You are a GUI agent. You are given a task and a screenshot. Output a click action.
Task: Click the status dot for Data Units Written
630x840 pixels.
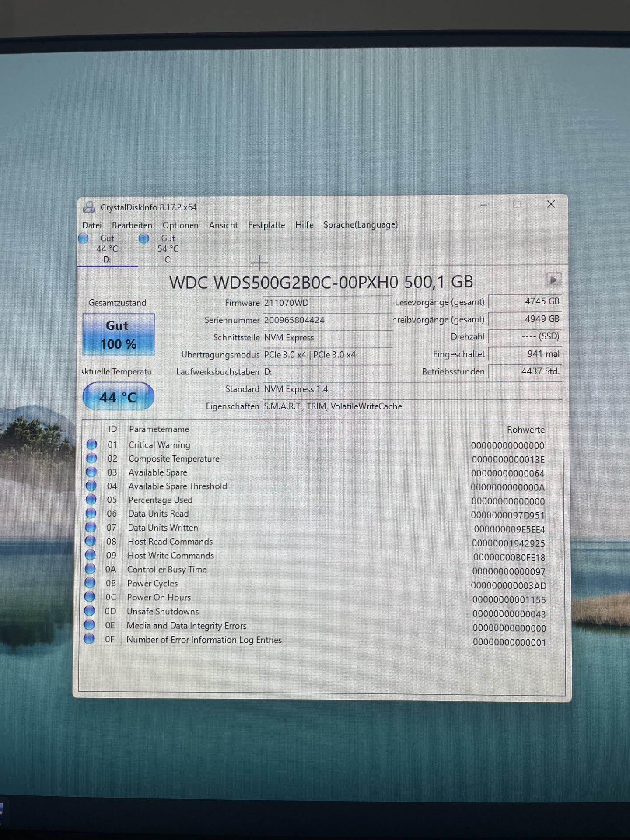[x=91, y=528]
